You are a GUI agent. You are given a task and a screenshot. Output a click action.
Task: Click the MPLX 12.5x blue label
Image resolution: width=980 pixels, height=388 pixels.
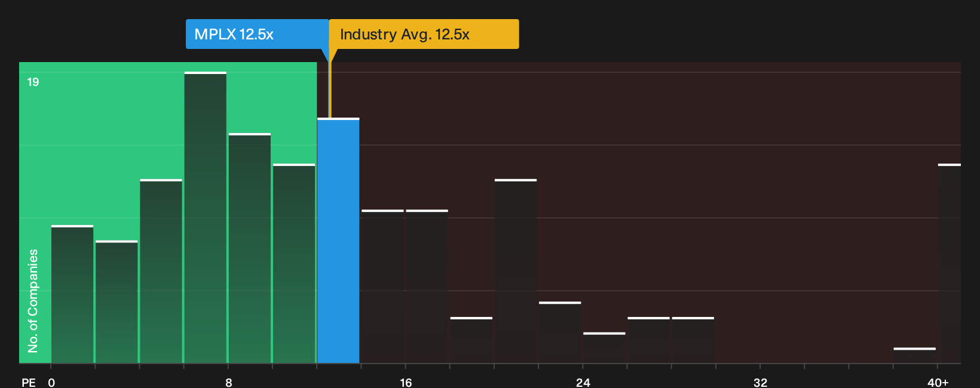coord(257,34)
